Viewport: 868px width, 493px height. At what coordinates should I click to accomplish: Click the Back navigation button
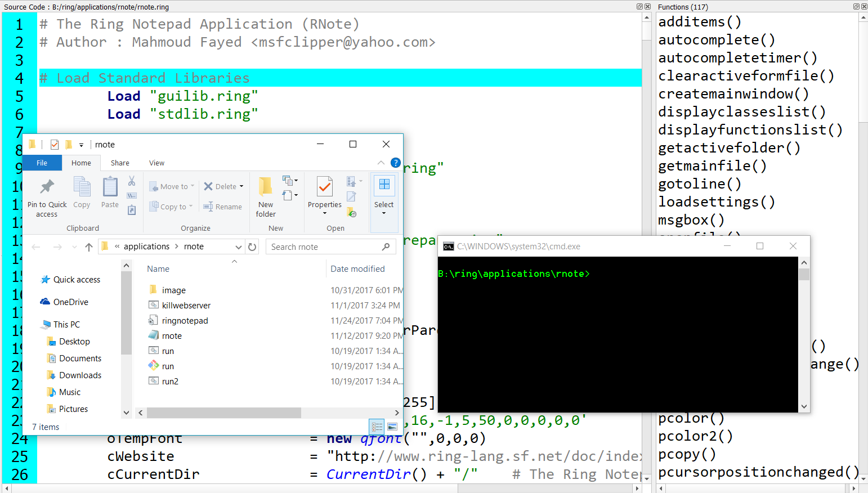point(36,246)
